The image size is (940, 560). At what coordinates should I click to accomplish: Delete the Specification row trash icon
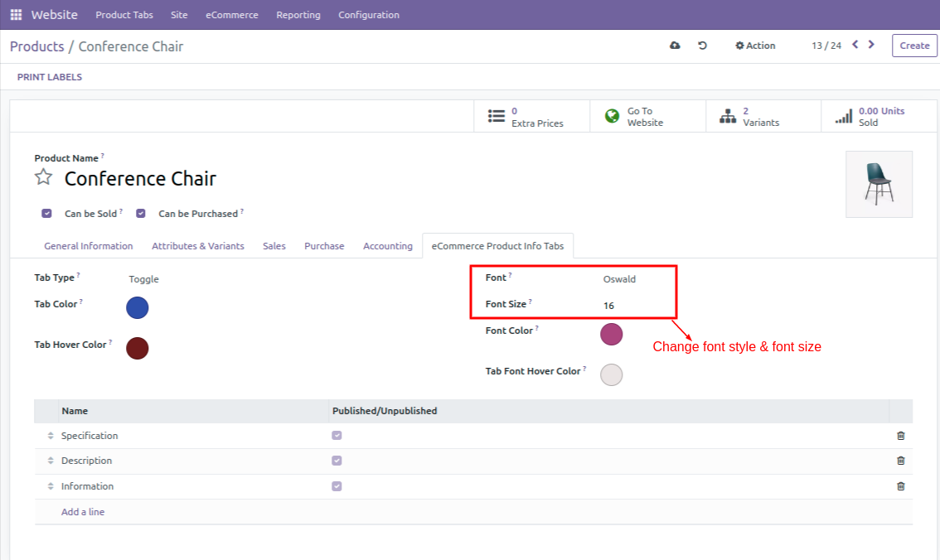pos(900,436)
